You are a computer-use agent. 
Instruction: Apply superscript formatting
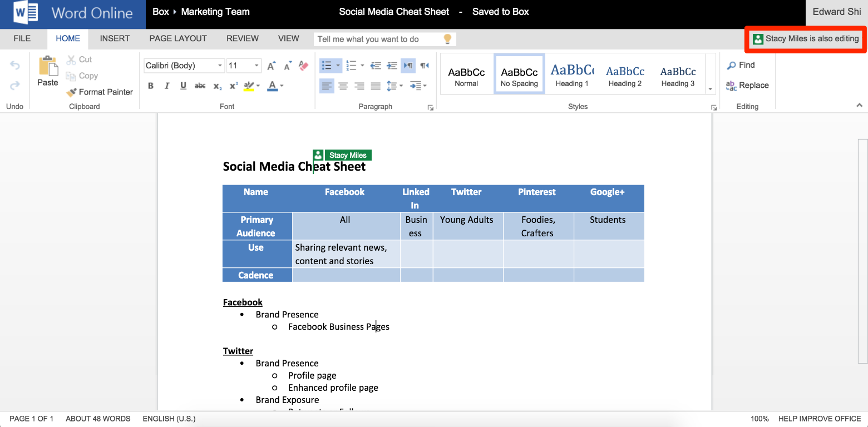234,86
